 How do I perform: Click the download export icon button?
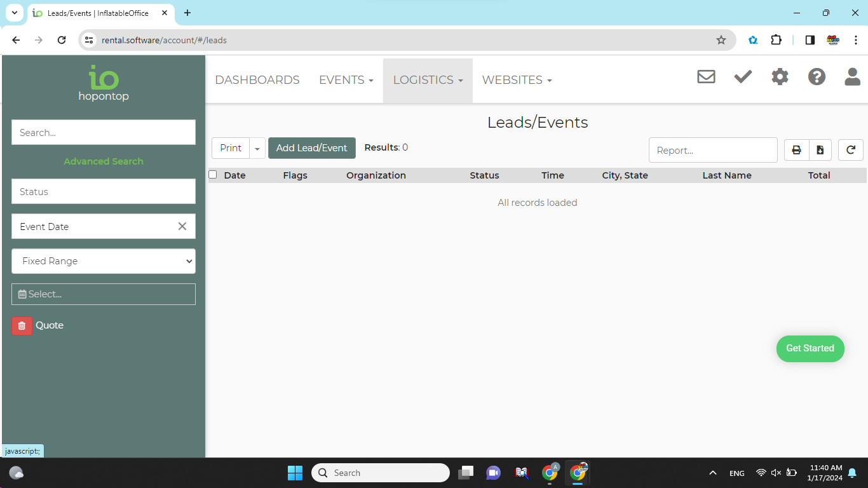pos(820,150)
